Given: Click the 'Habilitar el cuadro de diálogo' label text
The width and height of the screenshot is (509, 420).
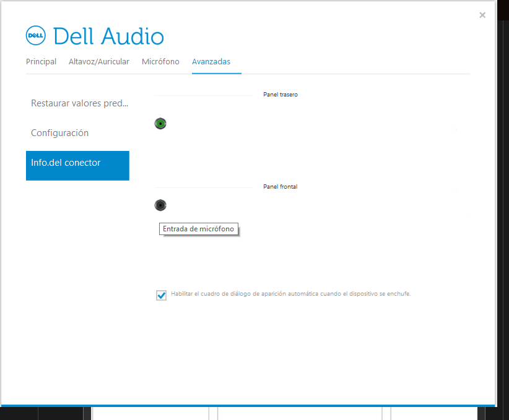Looking at the screenshot, I should click(290, 294).
